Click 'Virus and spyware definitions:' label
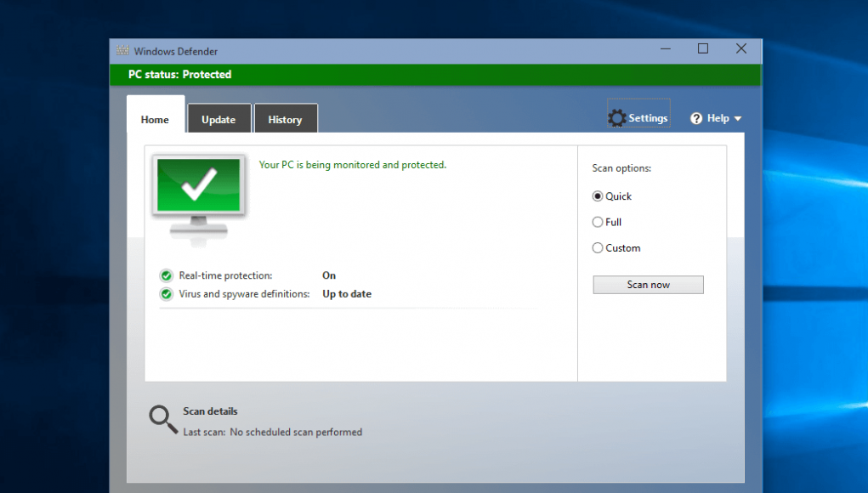868x493 pixels. pos(244,294)
